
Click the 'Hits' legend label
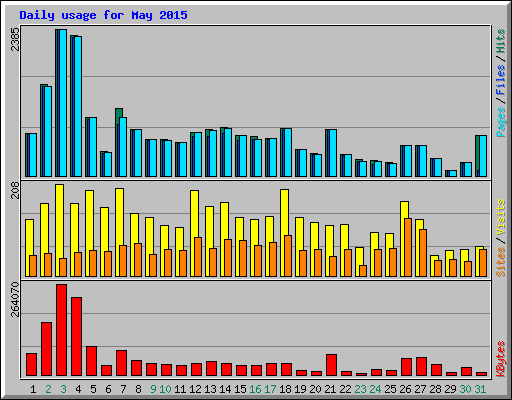pos(501,41)
